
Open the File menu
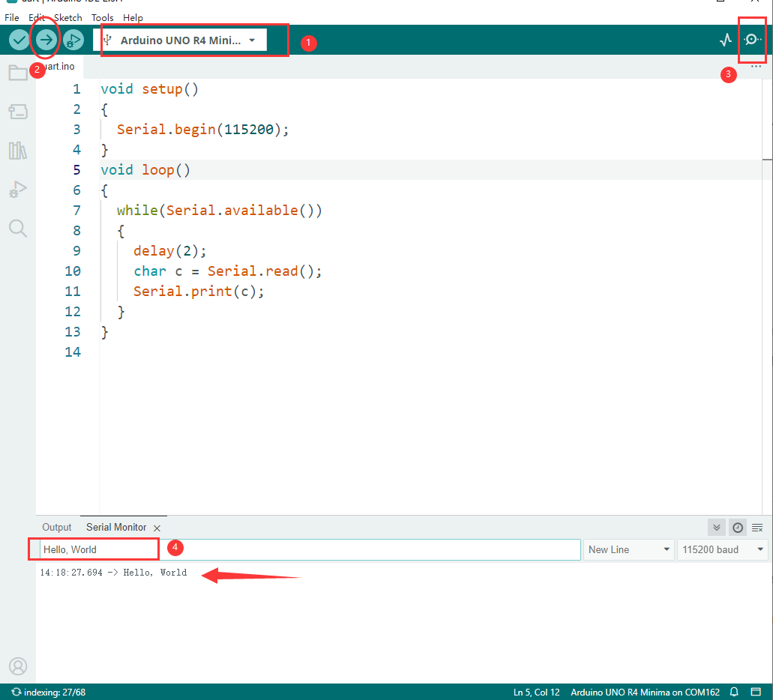click(12, 18)
